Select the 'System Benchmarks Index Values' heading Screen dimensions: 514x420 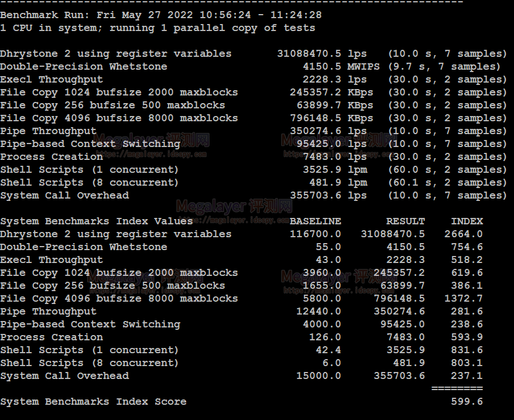coord(97,221)
